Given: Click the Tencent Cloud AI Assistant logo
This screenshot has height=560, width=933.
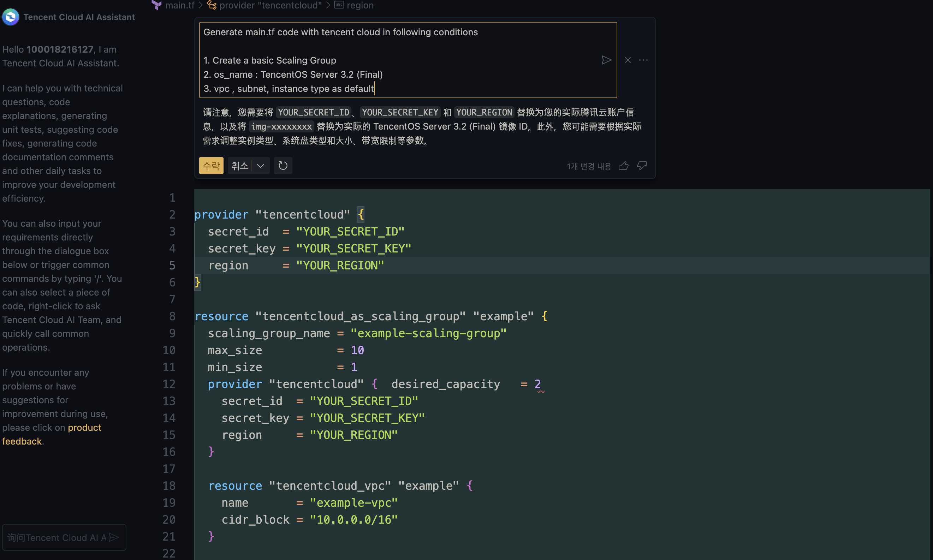Looking at the screenshot, I should point(11,17).
